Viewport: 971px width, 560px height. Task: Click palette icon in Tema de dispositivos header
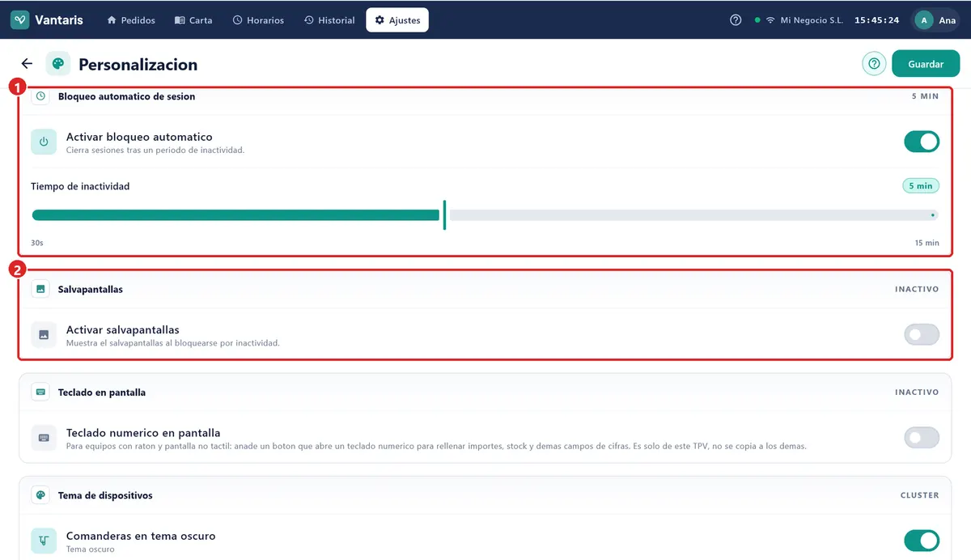pos(40,495)
